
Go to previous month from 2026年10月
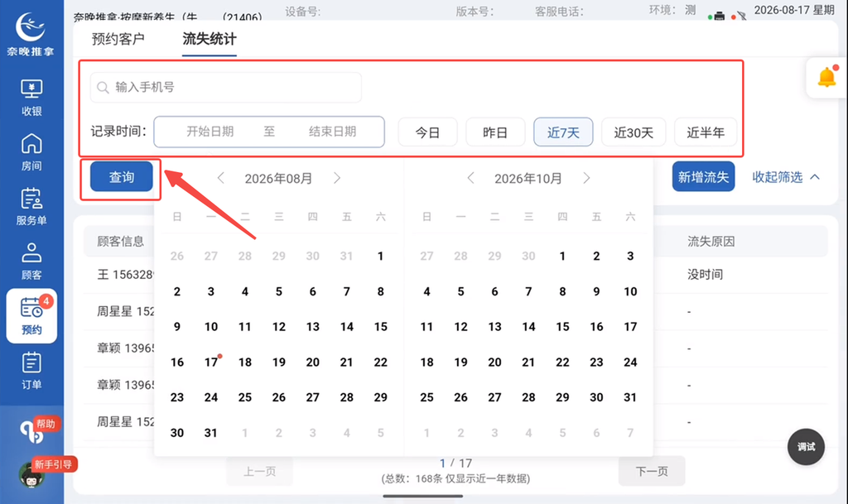point(470,178)
